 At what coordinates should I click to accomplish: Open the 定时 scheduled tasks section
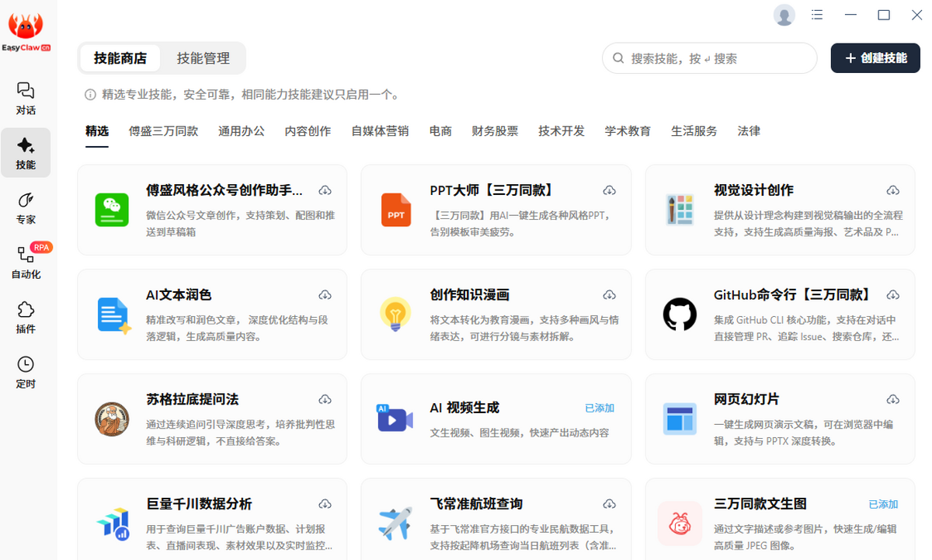coord(26,372)
